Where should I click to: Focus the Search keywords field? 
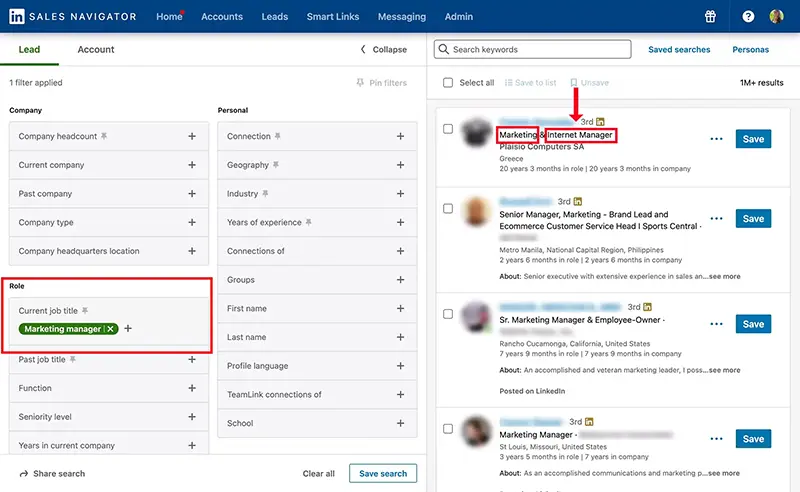pyautogui.click(x=533, y=49)
